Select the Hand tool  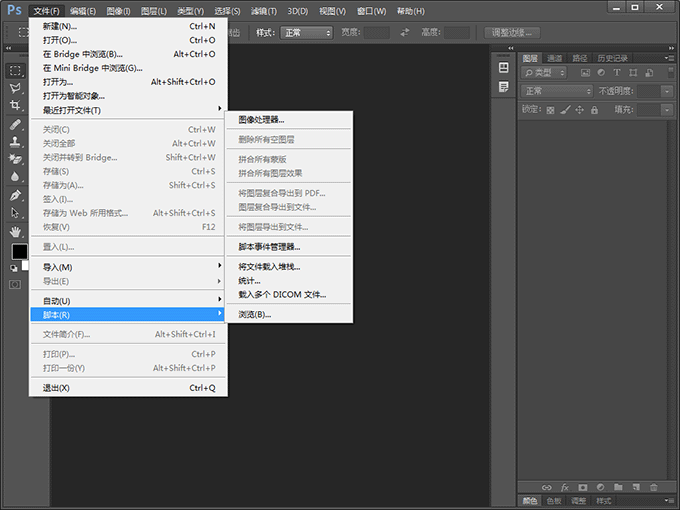[15, 232]
